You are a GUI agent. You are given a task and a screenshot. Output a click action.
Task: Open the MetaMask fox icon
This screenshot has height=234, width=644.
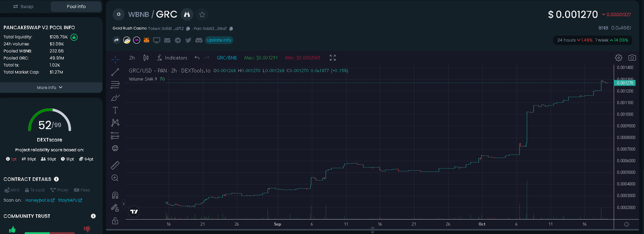(x=147, y=40)
